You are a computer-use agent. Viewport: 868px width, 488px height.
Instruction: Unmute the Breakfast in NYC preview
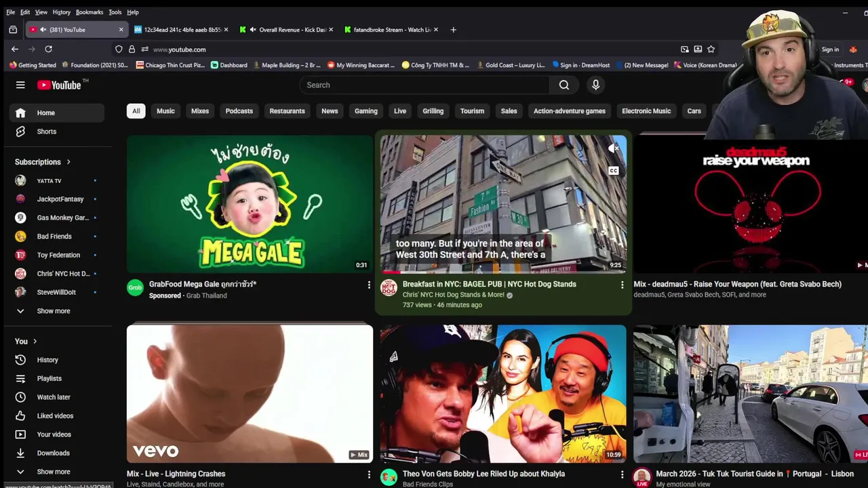613,148
